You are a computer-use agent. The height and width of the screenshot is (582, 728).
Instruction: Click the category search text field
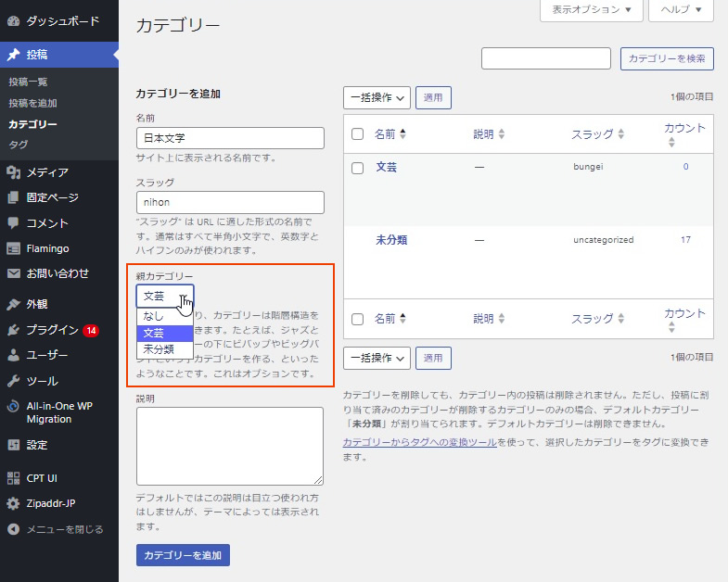tap(545, 58)
